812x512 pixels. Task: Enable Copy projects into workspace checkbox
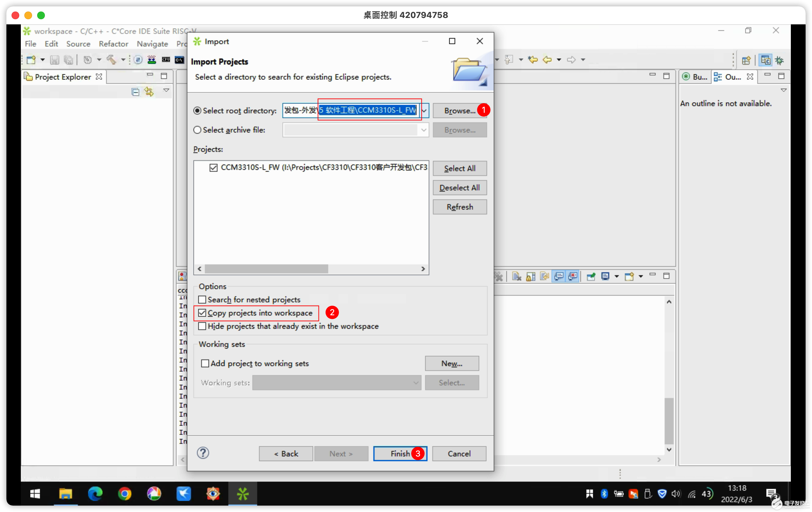click(202, 313)
